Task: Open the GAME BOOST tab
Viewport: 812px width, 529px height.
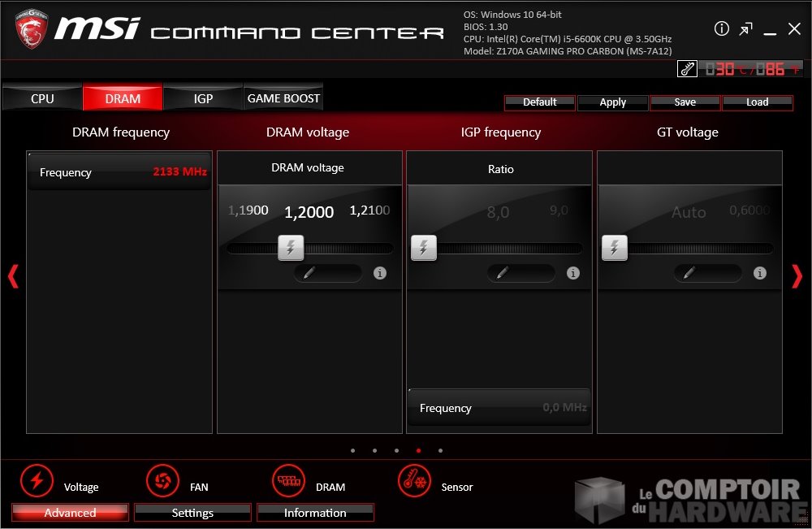Action: (x=283, y=98)
